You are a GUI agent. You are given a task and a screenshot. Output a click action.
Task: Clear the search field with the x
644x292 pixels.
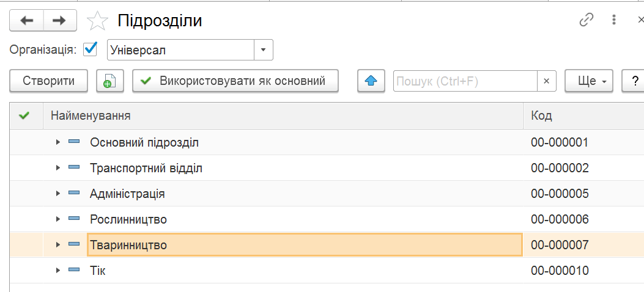[547, 81]
